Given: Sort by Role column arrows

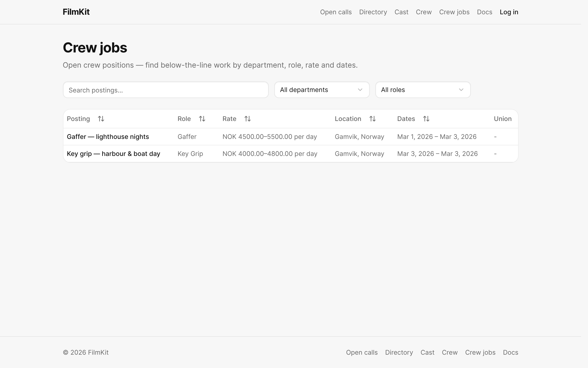Looking at the screenshot, I should (x=202, y=119).
